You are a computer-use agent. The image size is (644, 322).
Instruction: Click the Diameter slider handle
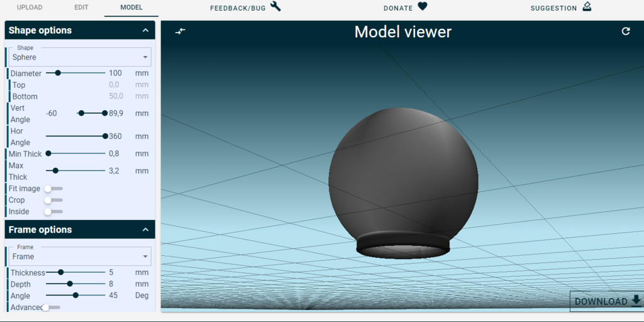pos(58,73)
